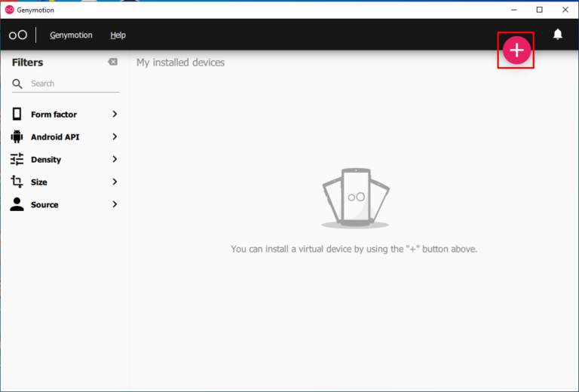Screen dimensions: 579x392
Task: Select the Source filter label
Action: (44, 204)
